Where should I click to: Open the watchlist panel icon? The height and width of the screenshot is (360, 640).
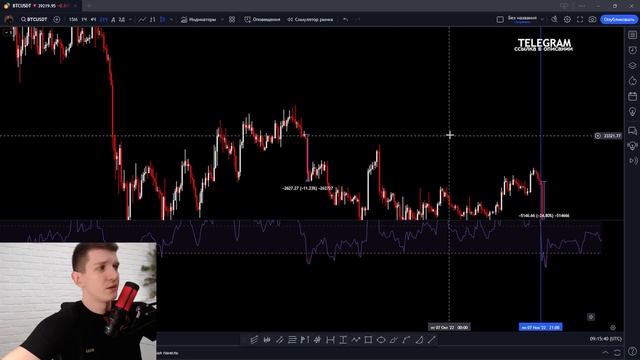[x=633, y=35]
